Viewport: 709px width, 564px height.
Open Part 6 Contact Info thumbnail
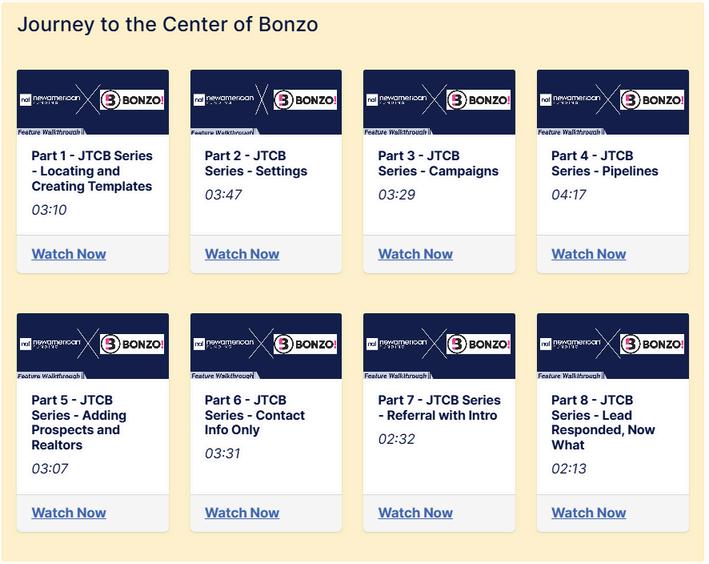click(x=266, y=346)
